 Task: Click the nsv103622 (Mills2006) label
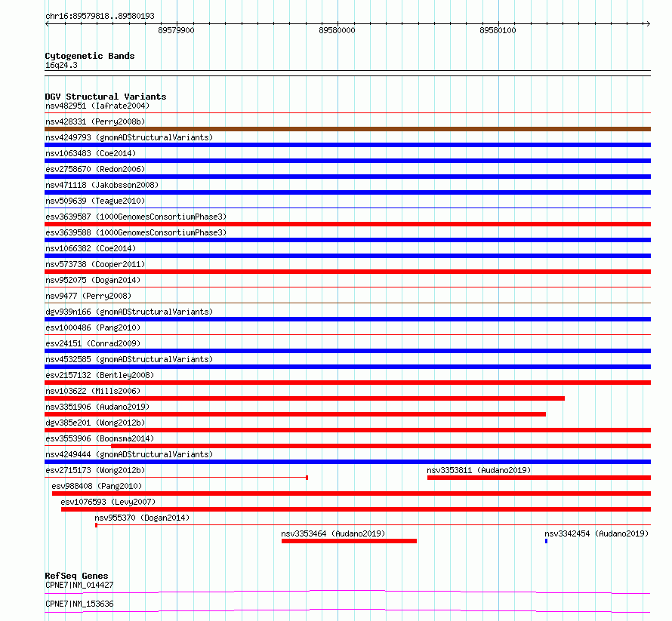pyautogui.click(x=93, y=391)
